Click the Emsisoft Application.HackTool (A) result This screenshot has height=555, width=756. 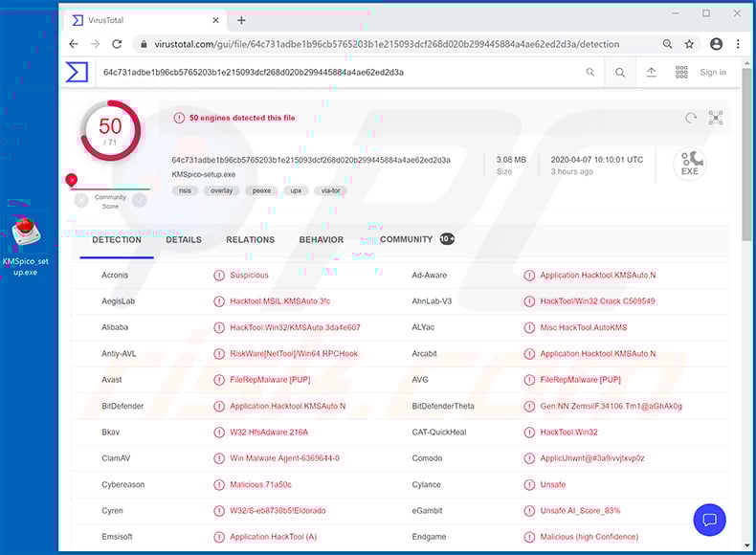pos(274,537)
